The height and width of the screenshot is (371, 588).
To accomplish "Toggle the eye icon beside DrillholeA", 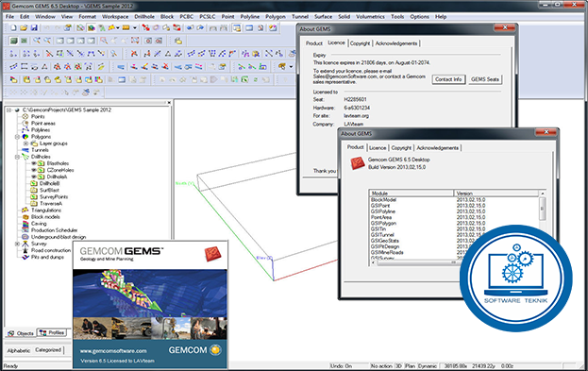I will pos(34,177).
